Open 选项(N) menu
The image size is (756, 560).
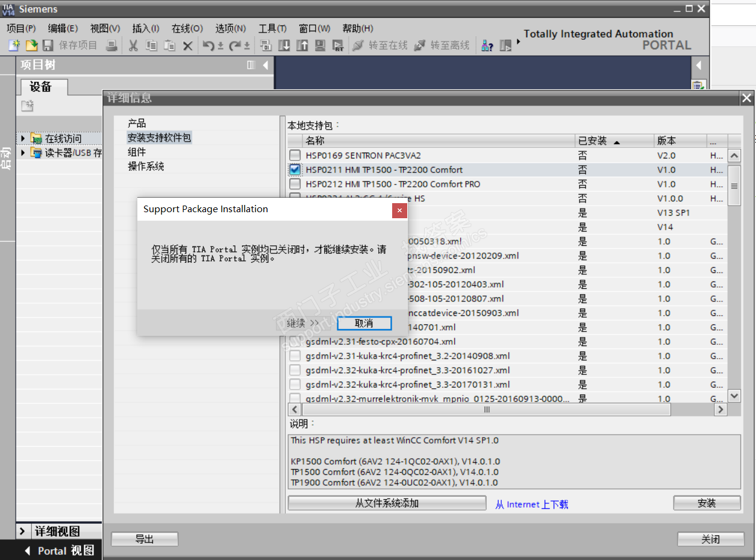[x=231, y=28]
